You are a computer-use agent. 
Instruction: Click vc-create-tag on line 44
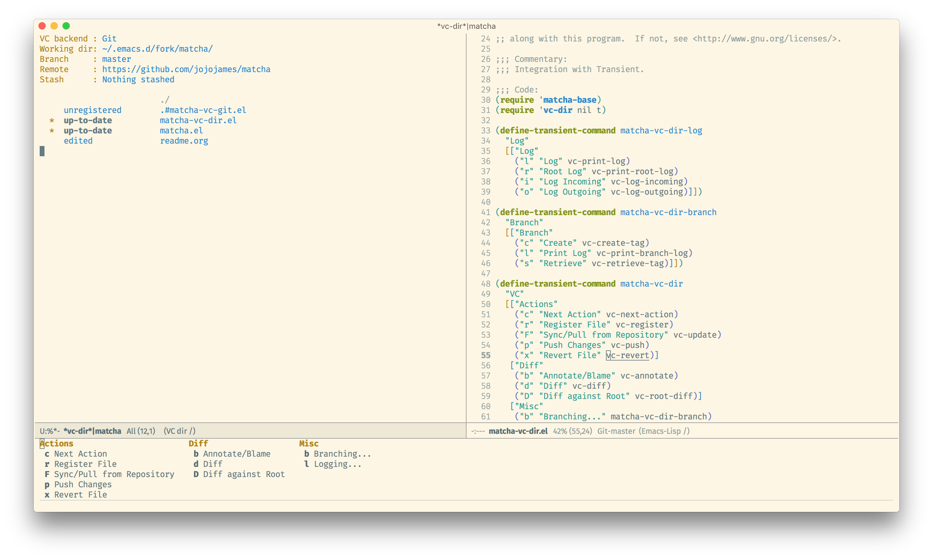pos(613,243)
